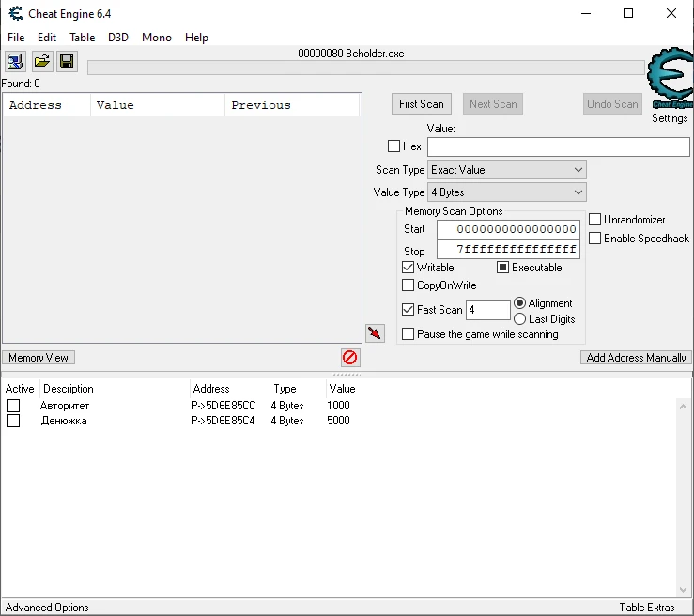This screenshot has width=694, height=616.
Task: Click the scan progress bar
Action: click(x=366, y=68)
